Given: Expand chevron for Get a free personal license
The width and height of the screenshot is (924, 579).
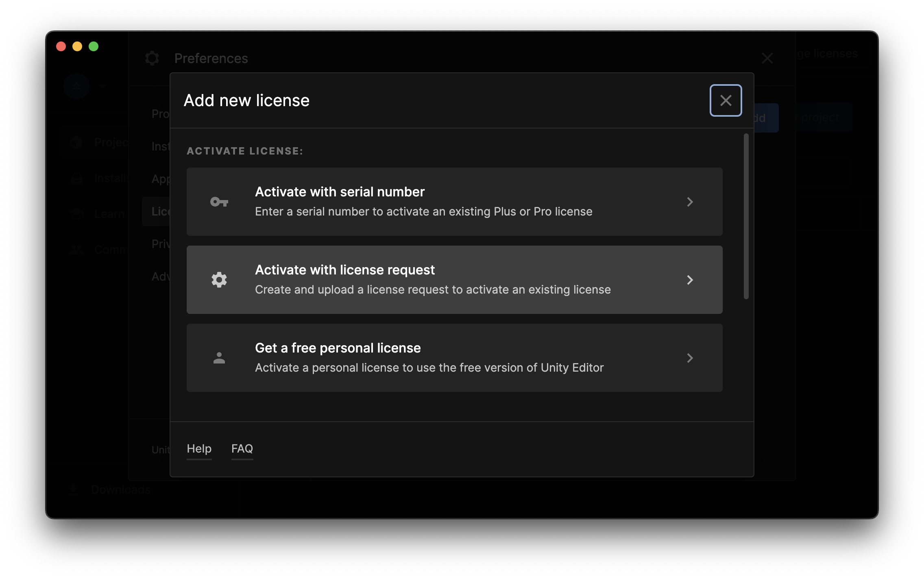Looking at the screenshot, I should [x=690, y=358].
